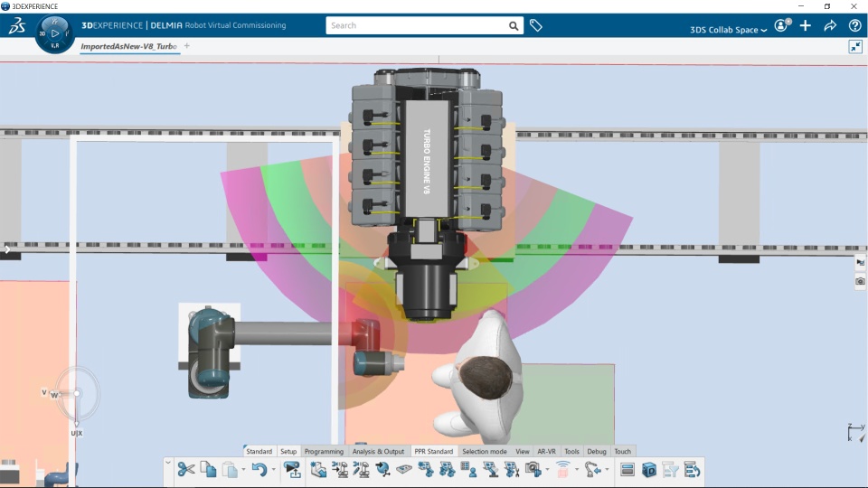The image size is (868, 488).
Task: Select the ImportedAsNew-V8_Turbo tab
Action: (128, 46)
